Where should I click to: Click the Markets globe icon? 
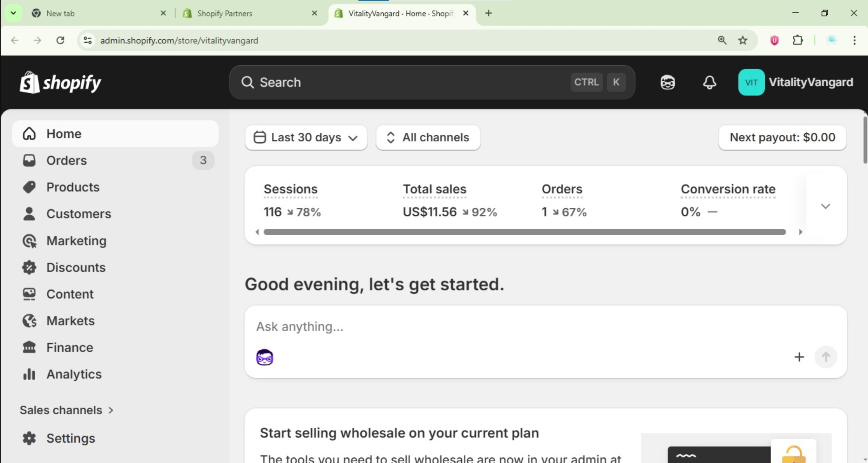29,320
